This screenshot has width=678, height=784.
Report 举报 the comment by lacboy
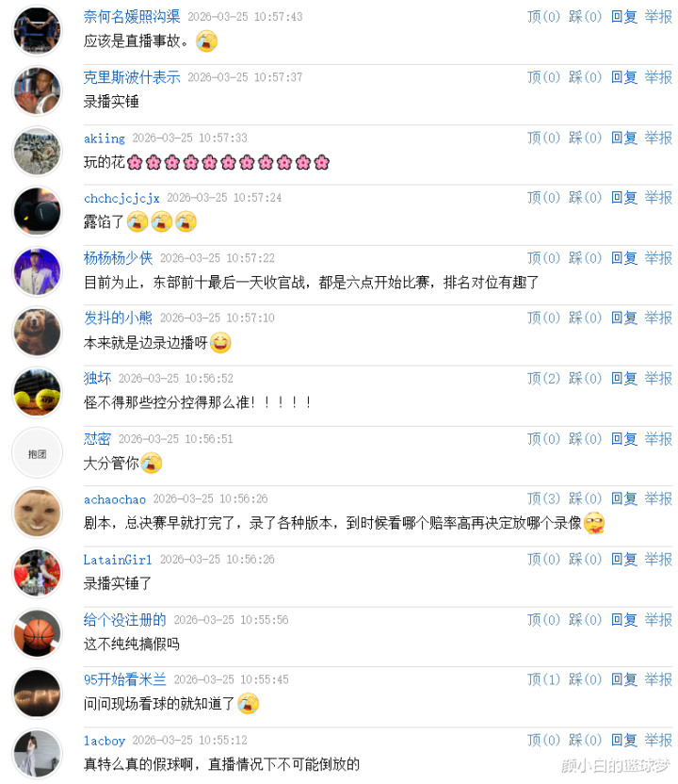658,740
